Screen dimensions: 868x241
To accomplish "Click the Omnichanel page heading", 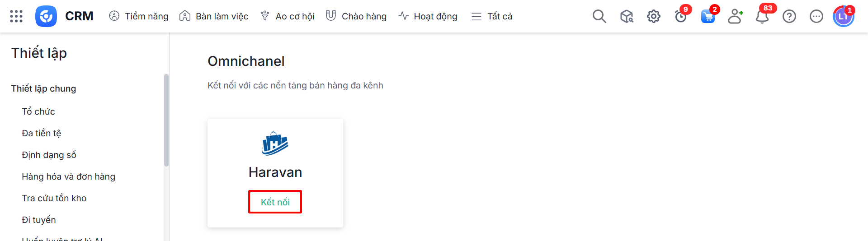I will (x=246, y=61).
